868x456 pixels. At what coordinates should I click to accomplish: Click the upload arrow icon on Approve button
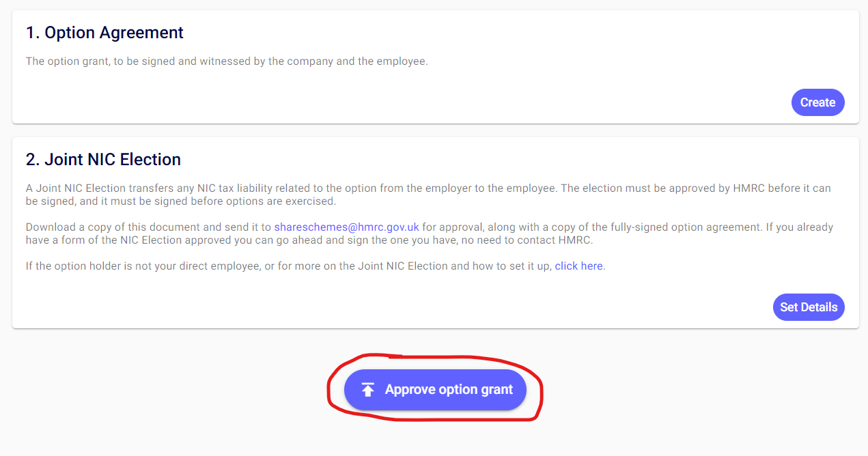(x=367, y=390)
